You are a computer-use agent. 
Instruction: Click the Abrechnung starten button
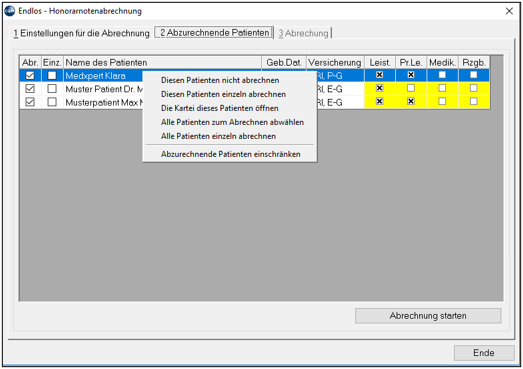428,316
